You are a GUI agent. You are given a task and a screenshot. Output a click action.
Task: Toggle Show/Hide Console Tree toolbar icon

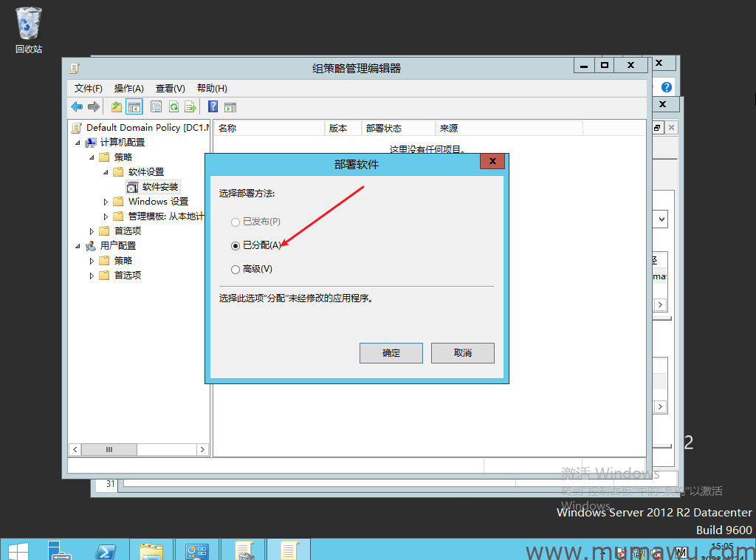coord(134,106)
